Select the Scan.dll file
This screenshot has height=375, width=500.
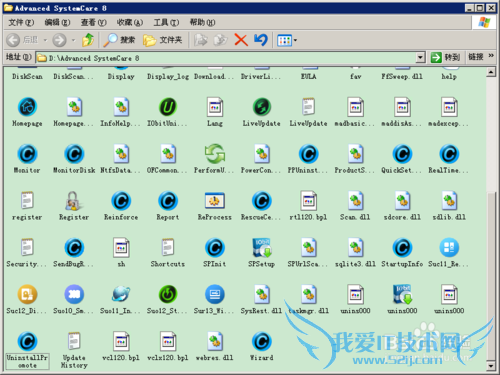click(355, 201)
